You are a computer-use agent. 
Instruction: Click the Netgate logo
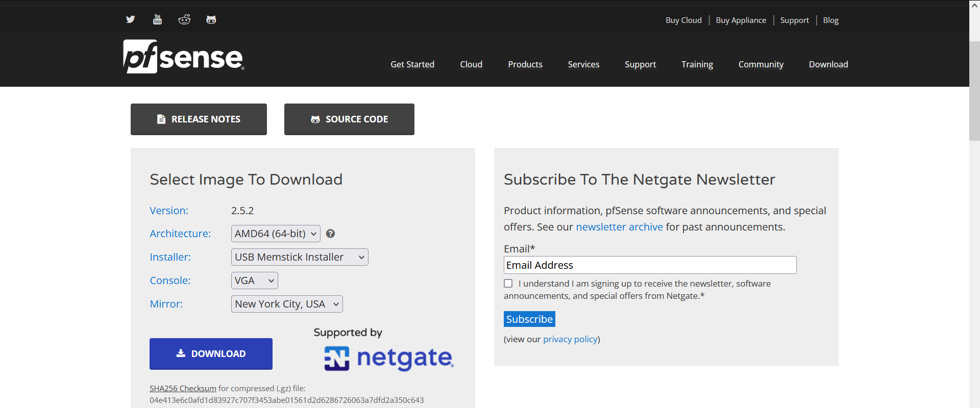click(x=388, y=358)
